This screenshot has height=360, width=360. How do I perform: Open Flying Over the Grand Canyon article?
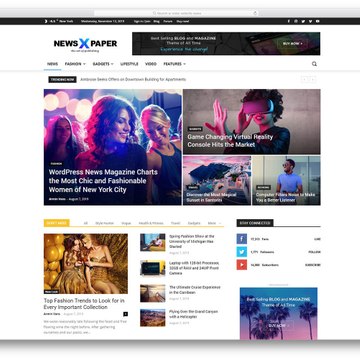[x=193, y=314]
